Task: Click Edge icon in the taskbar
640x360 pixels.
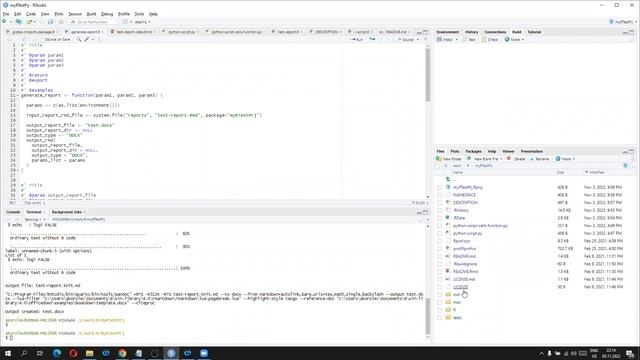Action: pos(57,353)
